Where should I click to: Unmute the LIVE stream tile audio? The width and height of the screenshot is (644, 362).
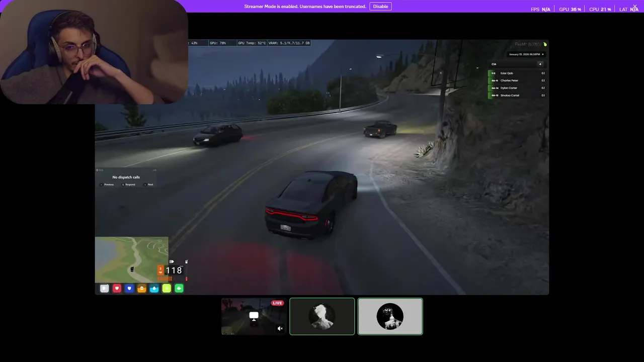tap(280, 328)
